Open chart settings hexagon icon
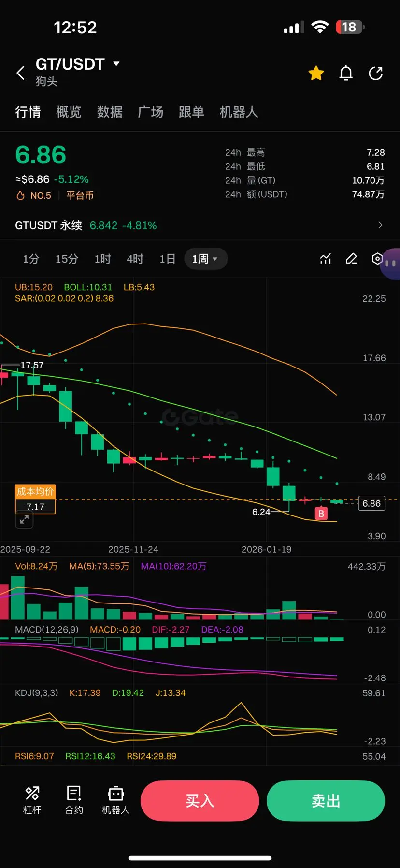This screenshot has width=400, height=868. click(x=377, y=259)
